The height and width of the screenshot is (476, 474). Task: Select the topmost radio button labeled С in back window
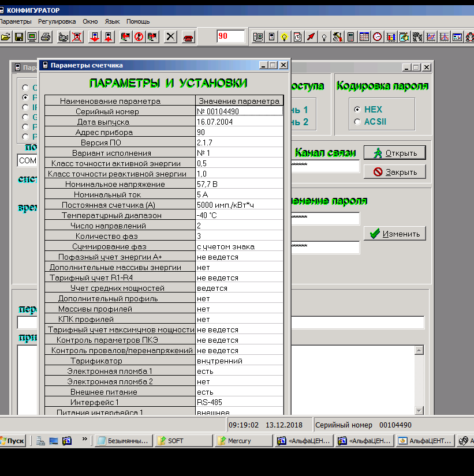(25, 88)
